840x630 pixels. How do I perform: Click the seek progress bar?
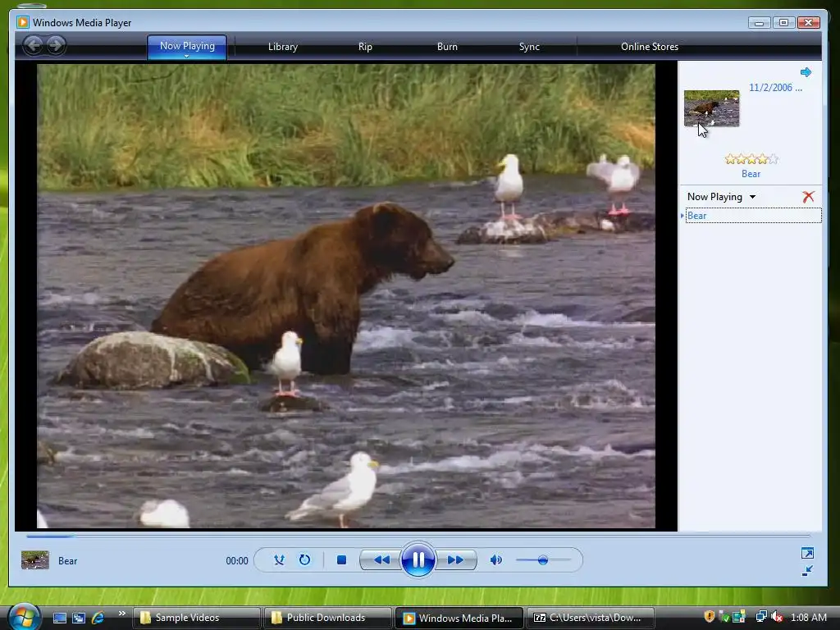click(x=418, y=536)
